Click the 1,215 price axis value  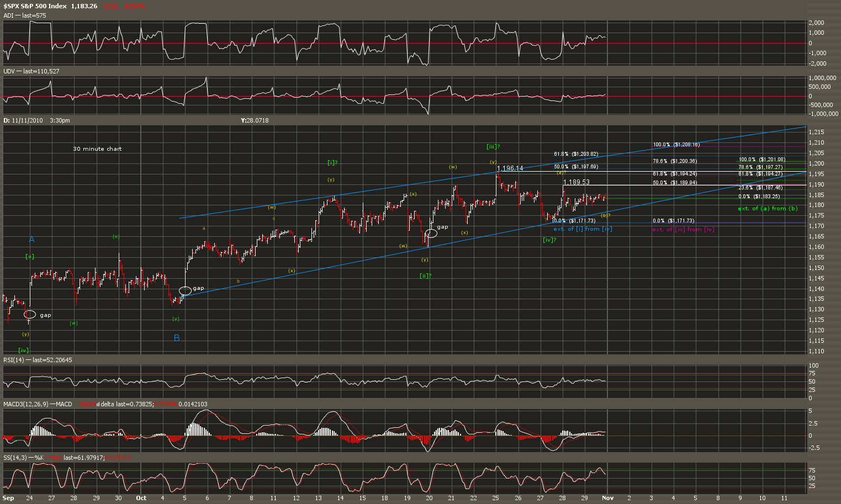pos(816,132)
